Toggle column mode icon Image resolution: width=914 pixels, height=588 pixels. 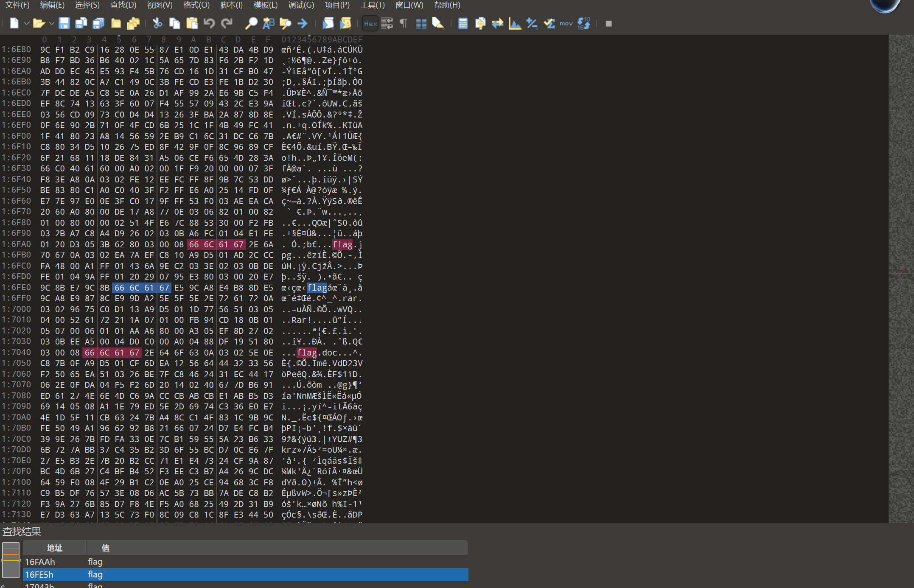click(421, 23)
